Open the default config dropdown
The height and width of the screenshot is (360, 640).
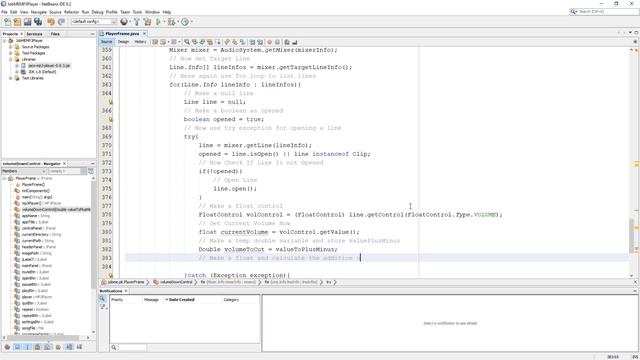tap(94, 22)
